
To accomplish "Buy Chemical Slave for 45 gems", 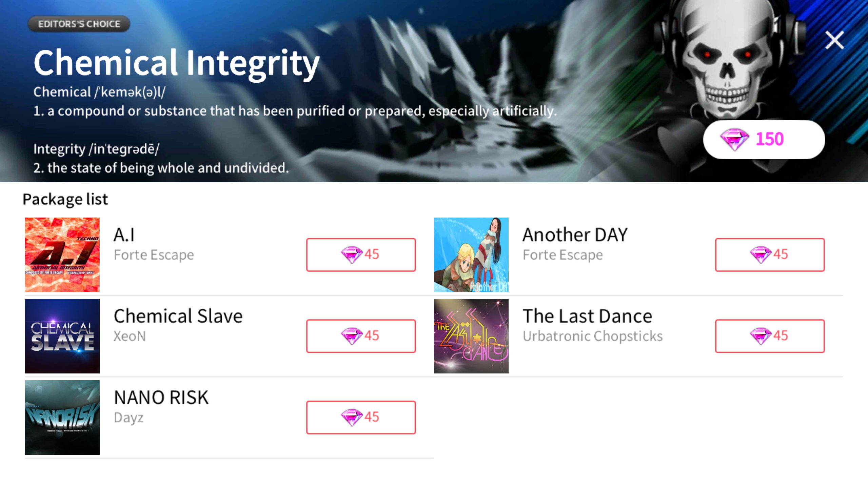I will click(361, 336).
